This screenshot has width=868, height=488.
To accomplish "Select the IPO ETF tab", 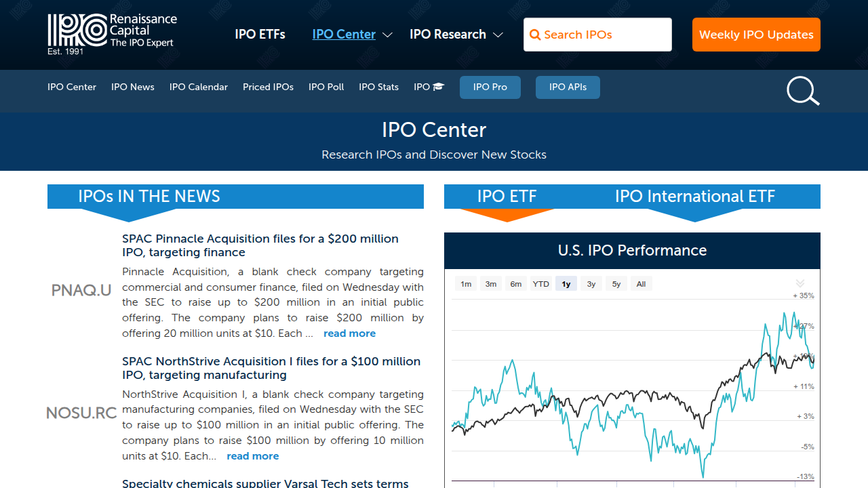I will [x=507, y=197].
